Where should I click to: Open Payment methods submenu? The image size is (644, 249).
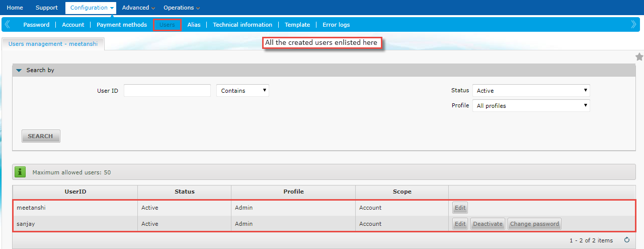tap(122, 25)
